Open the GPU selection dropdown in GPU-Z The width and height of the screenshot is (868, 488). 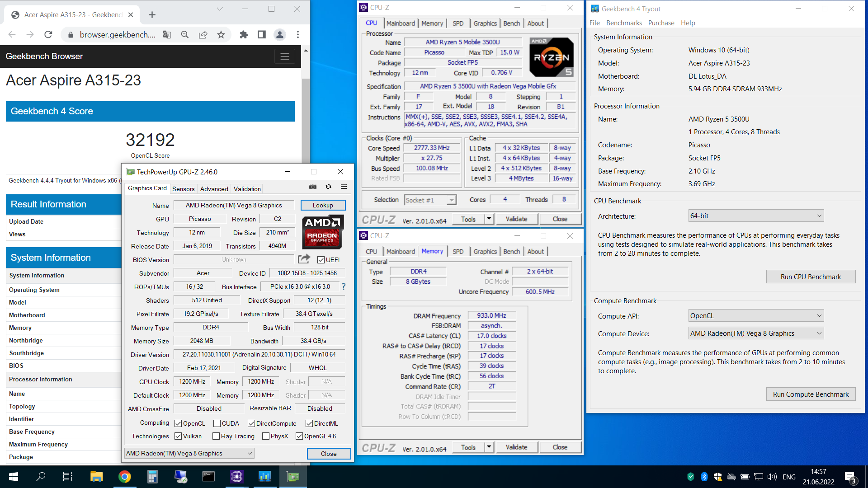tap(189, 453)
